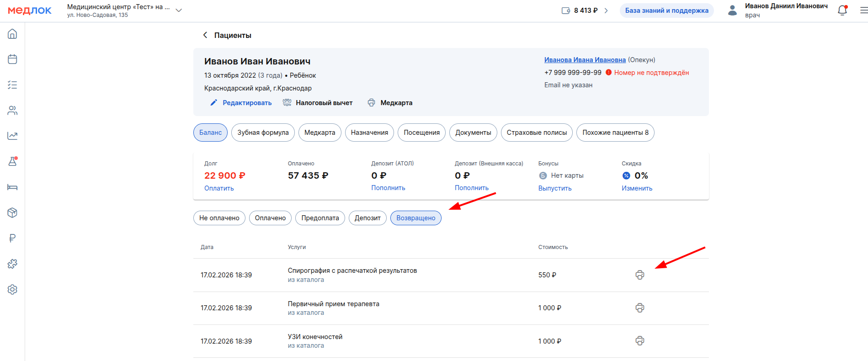This screenshot has width=868, height=361.
Task: Open База знаний и поддержка button
Action: (x=666, y=11)
